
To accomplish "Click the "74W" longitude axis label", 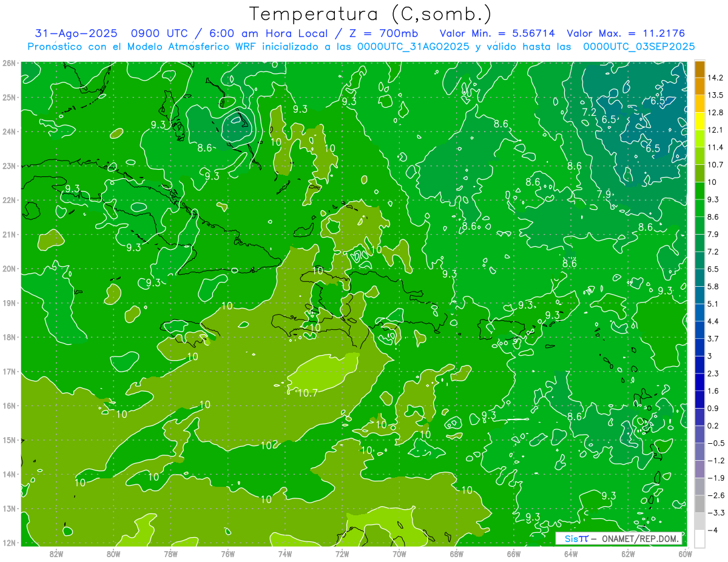I will click(285, 554).
